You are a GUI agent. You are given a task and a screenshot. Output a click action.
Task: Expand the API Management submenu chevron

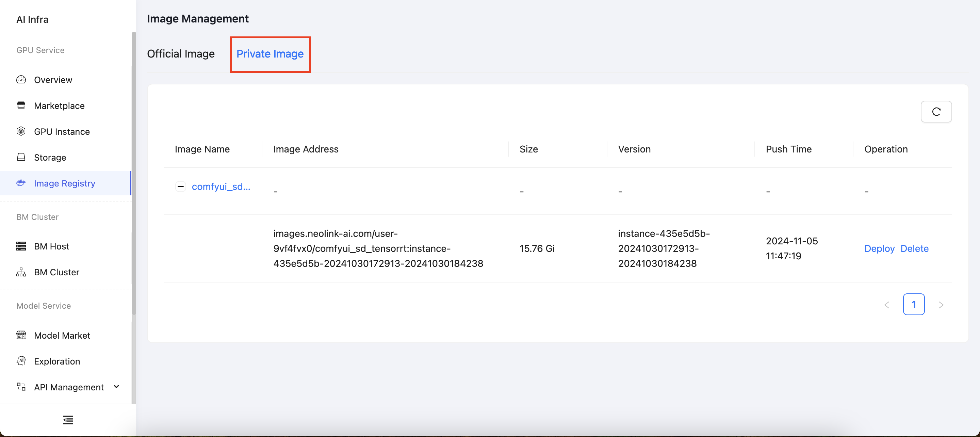116,387
